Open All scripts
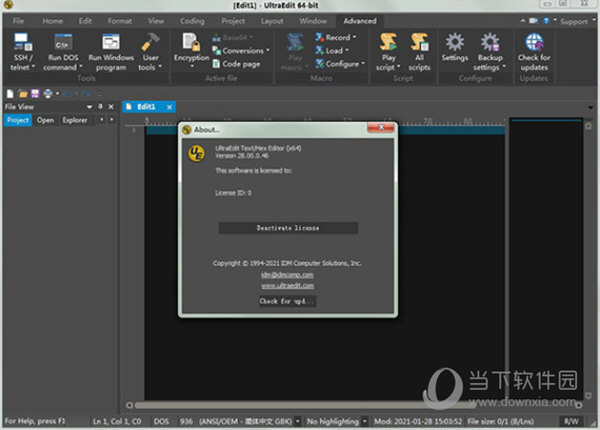 (x=419, y=52)
